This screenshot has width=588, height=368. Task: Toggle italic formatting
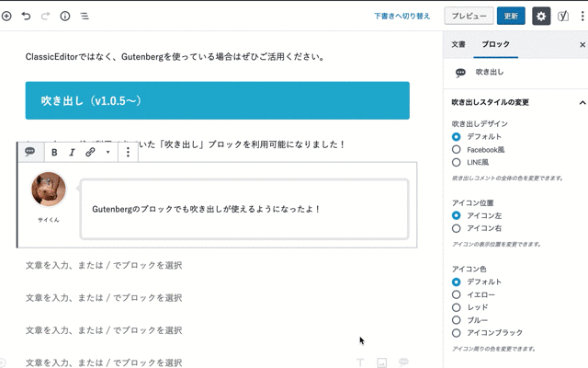(72, 152)
